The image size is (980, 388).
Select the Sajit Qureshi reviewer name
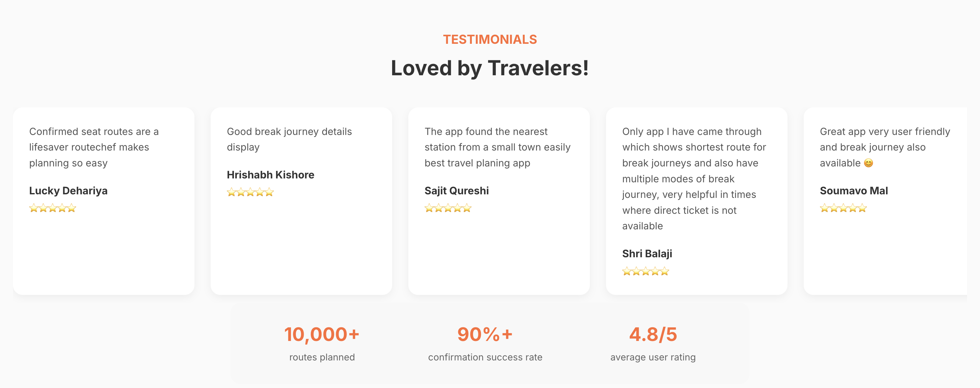coord(457,191)
